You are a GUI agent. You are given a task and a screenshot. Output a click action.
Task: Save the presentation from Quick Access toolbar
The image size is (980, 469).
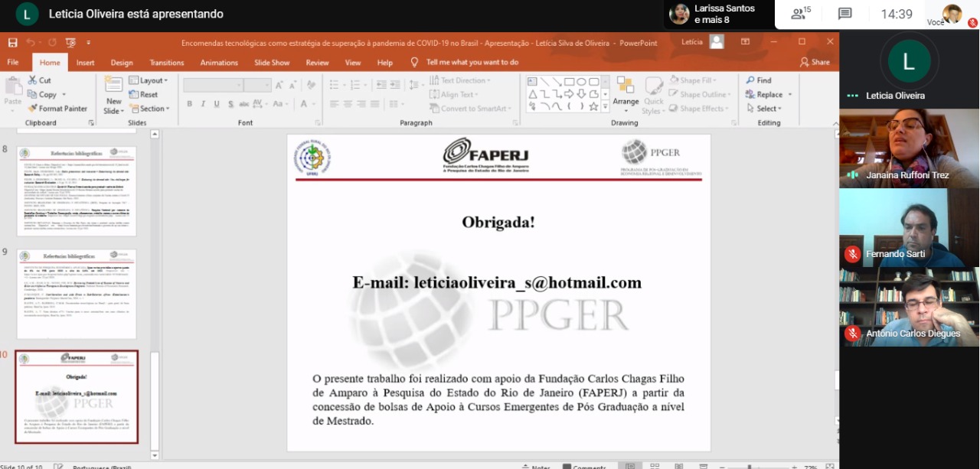13,43
